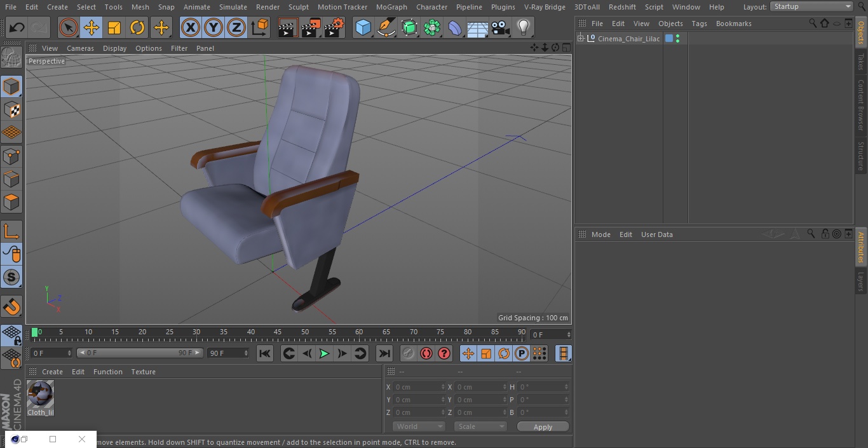Select Cinema_Chair_Lilac in Object Manager
The image size is (868, 448).
tap(628, 39)
